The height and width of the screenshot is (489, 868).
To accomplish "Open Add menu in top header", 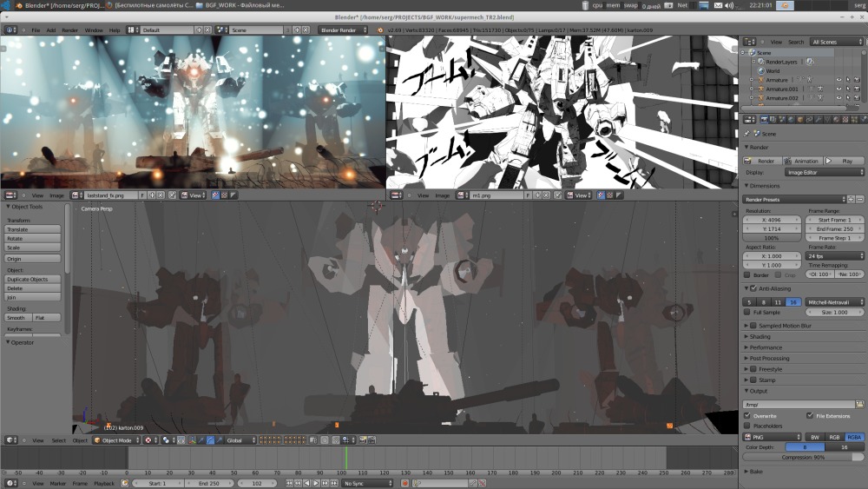I will pyautogui.click(x=51, y=30).
